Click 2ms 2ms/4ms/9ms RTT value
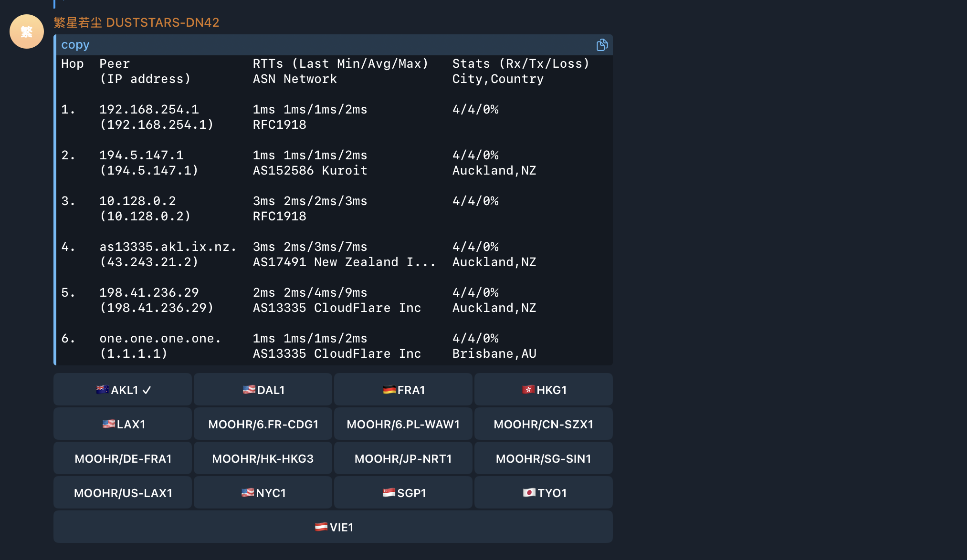Viewport: 967px width, 560px height. pos(310,293)
